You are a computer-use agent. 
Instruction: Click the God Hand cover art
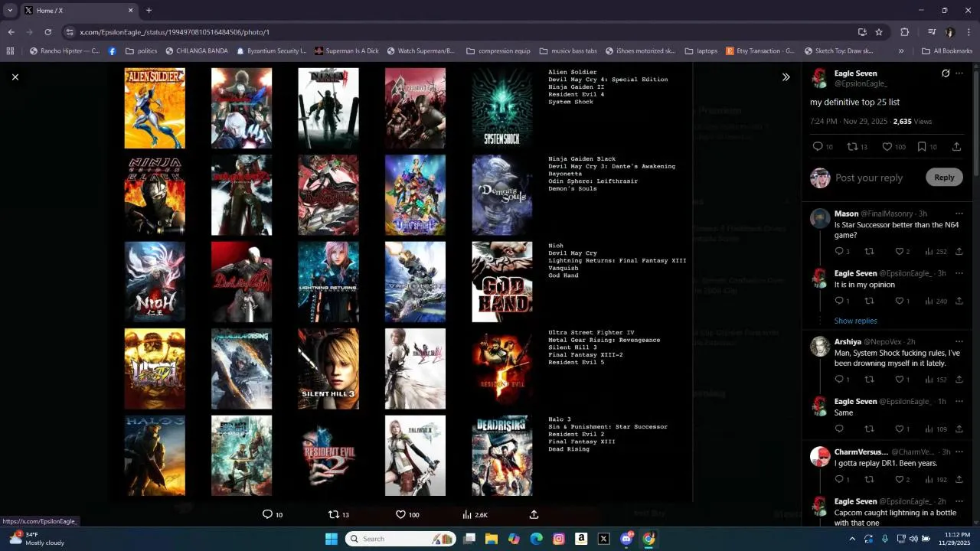(x=502, y=282)
